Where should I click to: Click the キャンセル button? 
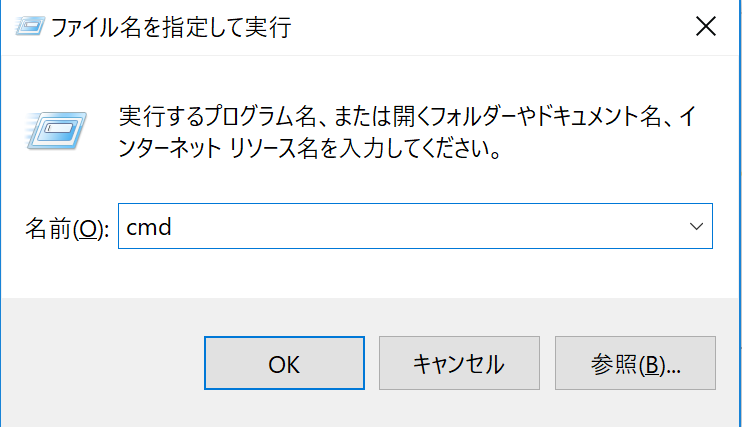(459, 364)
